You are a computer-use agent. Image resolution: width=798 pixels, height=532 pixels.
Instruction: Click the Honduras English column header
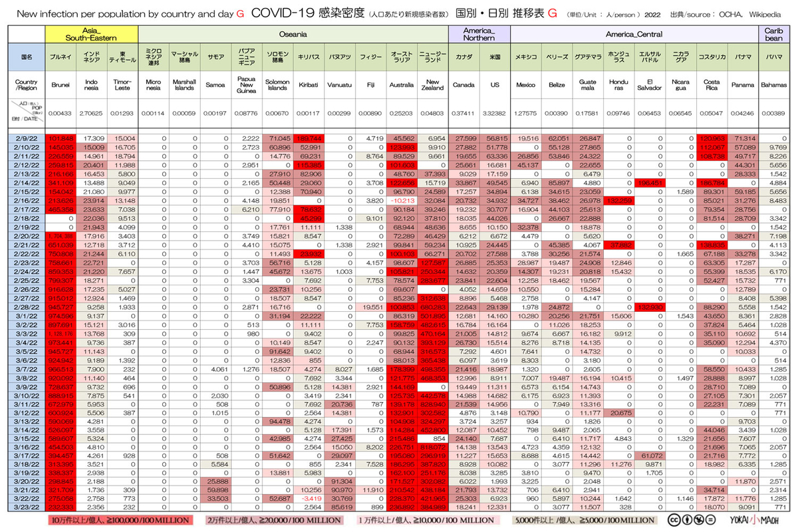tap(618, 85)
